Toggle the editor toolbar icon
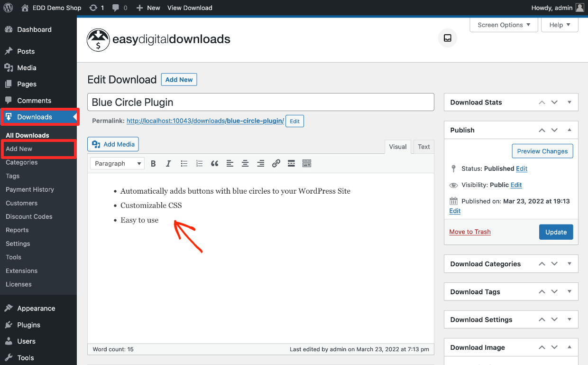The height and width of the screenshot is (365, 588). 307,163
